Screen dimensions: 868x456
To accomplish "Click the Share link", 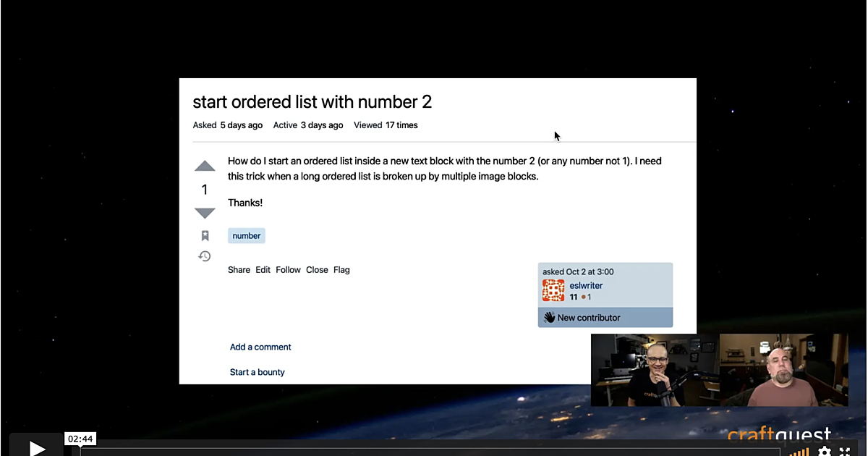I will point(239,270).
